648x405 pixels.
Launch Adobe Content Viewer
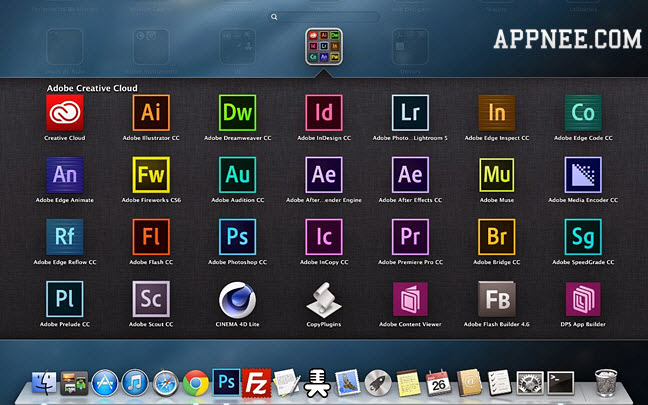[x=410, y=299]
